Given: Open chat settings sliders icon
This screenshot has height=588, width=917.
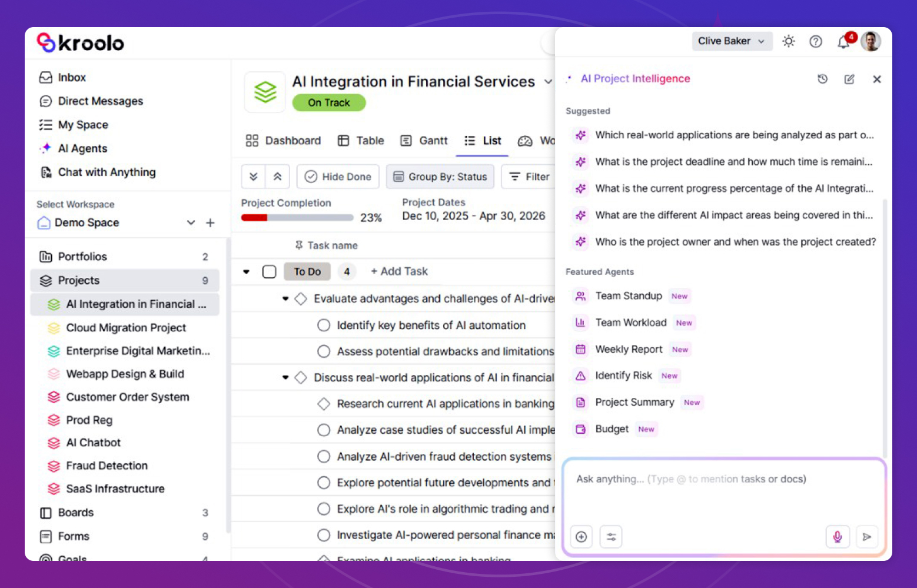Looking at the screenshot, I should pyautogui.click(x=611, y=537).
